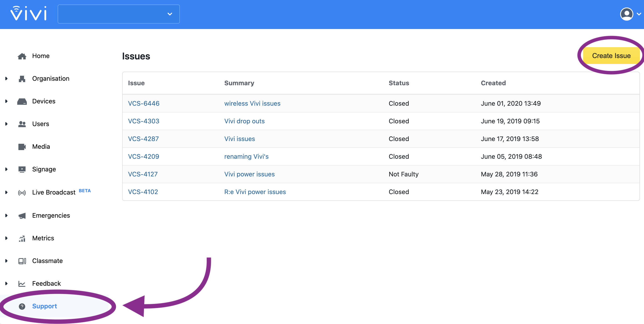Open Classmate in sidebar
Viewport: 644px width, 324px height.
point(47,261)
